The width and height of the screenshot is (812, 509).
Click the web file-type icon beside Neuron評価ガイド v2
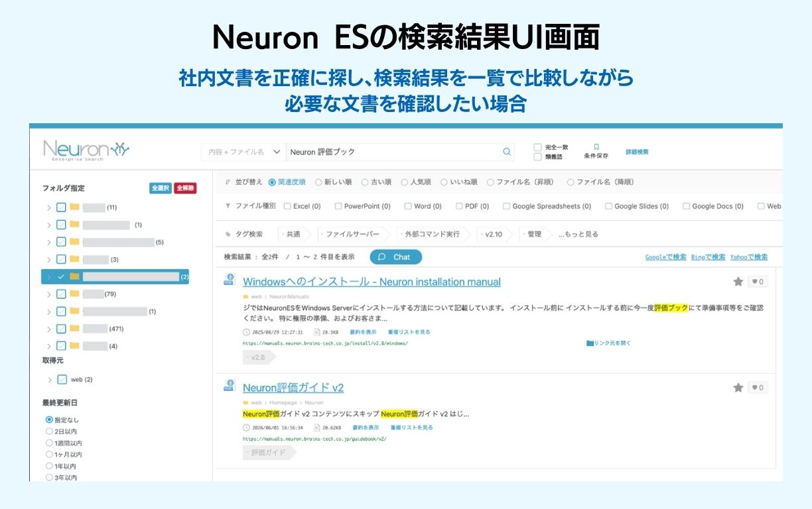pos(230,386)
